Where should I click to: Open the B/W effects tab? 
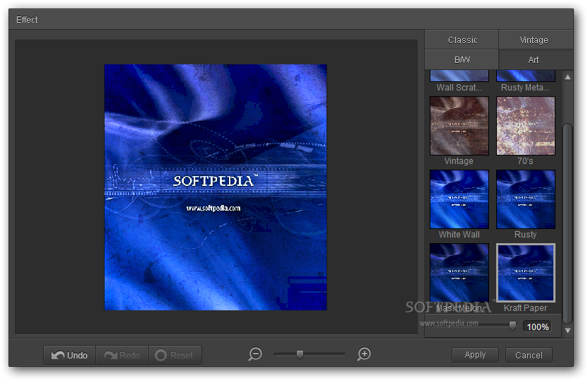coord(461,59)
